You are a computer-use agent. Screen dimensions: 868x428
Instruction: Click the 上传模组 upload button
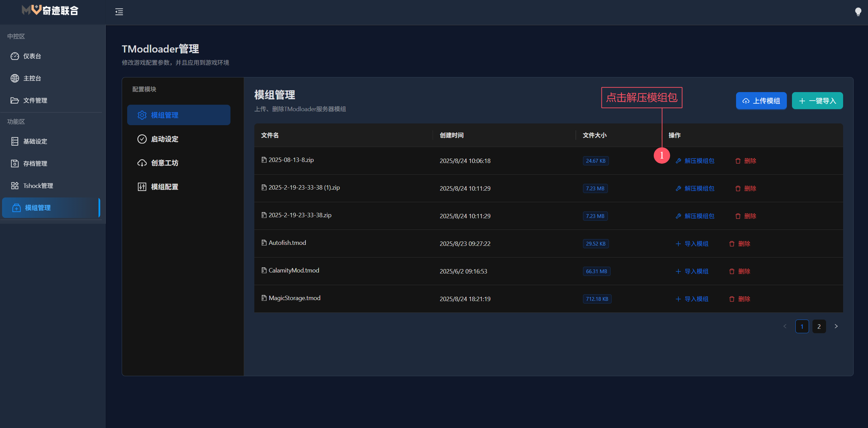(761, 101)
